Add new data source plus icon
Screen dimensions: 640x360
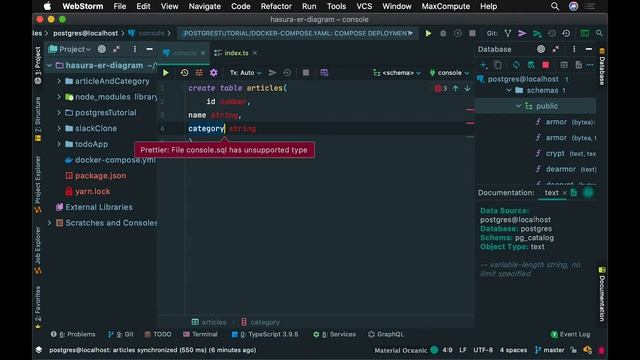[484, 65]
